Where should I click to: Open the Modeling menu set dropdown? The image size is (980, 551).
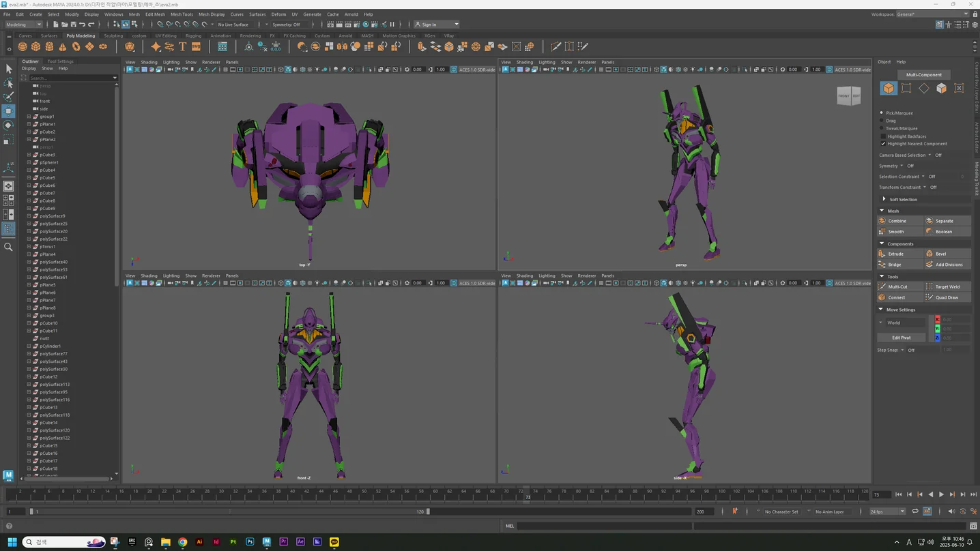pos(24,25)
